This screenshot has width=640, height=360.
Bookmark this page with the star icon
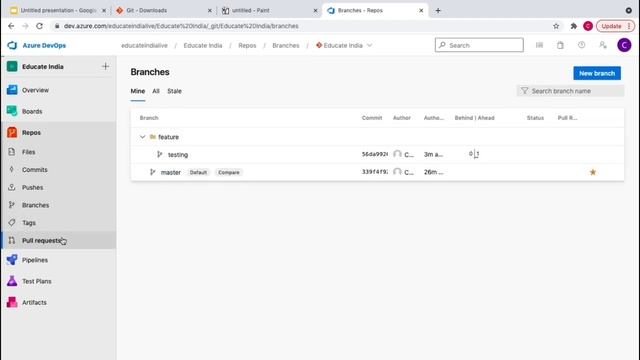click(x=556, y=26)
